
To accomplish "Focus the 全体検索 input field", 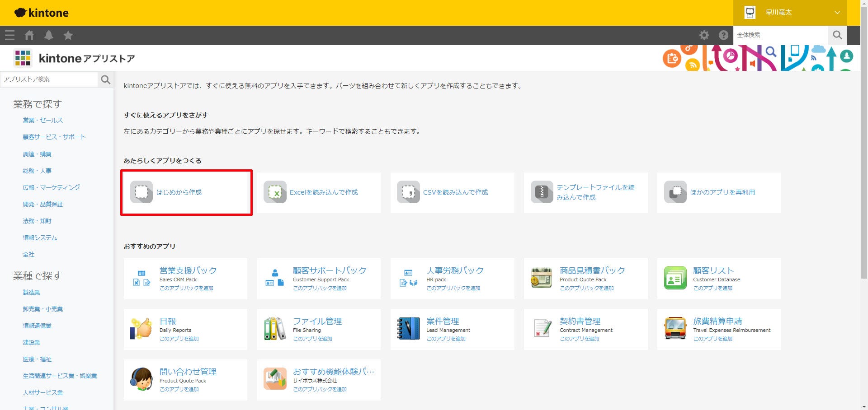I will (x=781, y=35).
